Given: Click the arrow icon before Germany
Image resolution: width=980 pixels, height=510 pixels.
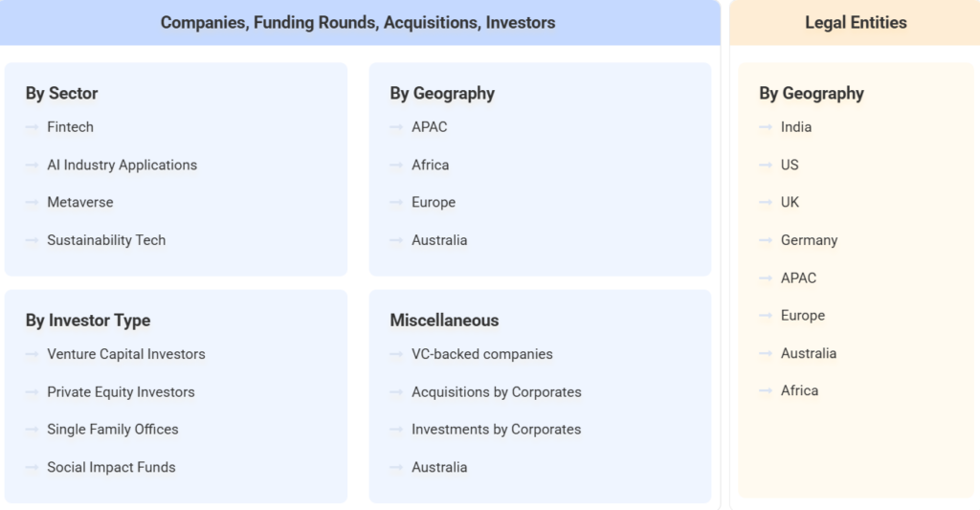Looking at the screenshot, I should (766, 240).
